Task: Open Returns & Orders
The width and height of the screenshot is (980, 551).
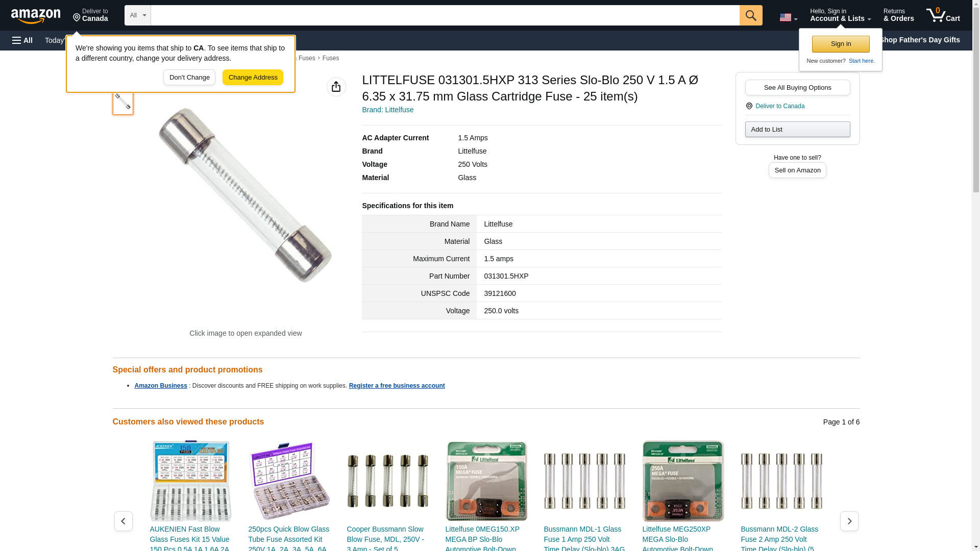Action: click(898, 15)
